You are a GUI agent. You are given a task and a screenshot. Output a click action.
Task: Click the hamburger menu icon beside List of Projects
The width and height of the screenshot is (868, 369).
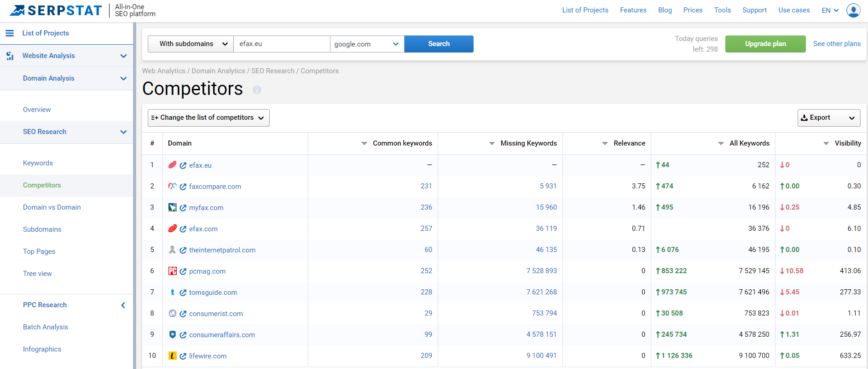coord(9,33)
